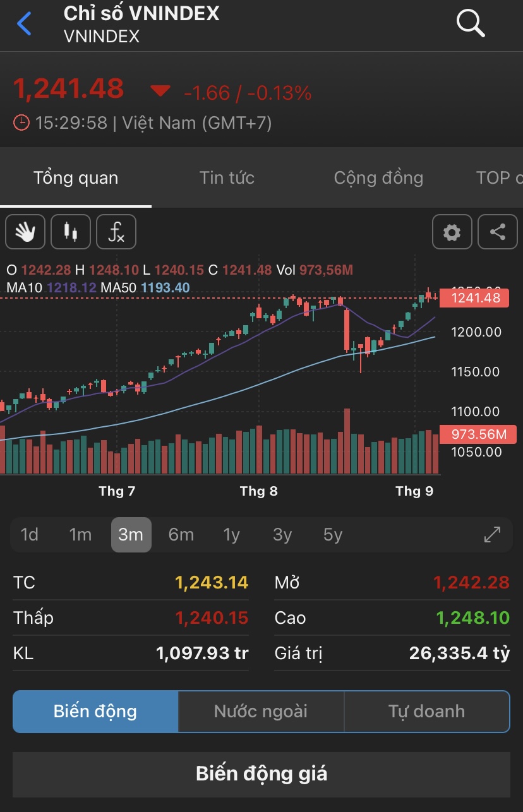Open the search magnifier icon
Viewport: 523px width, 812px height.
point(470,24)
